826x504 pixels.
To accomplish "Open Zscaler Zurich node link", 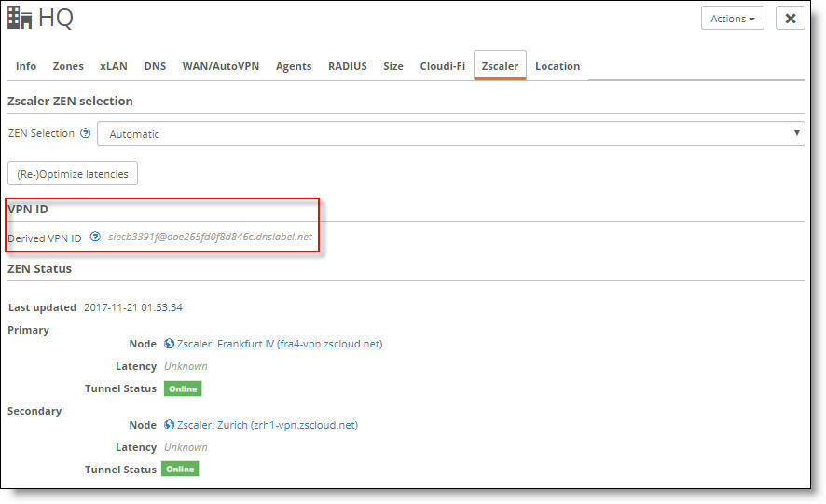I will point(267,425).
